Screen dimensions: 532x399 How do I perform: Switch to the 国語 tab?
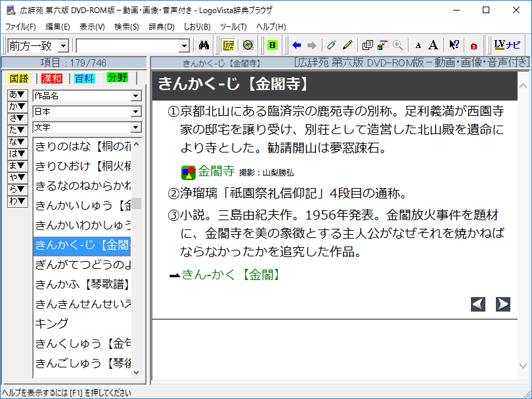(x=19, y=79)
